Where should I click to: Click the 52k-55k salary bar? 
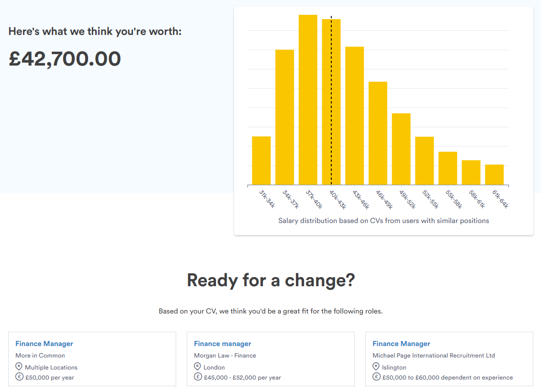point(424,161)
